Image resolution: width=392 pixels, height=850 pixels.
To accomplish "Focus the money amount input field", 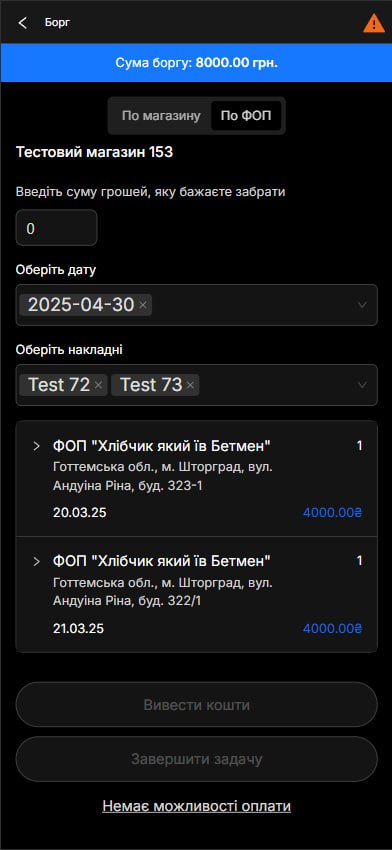I will tap(56, 228).
